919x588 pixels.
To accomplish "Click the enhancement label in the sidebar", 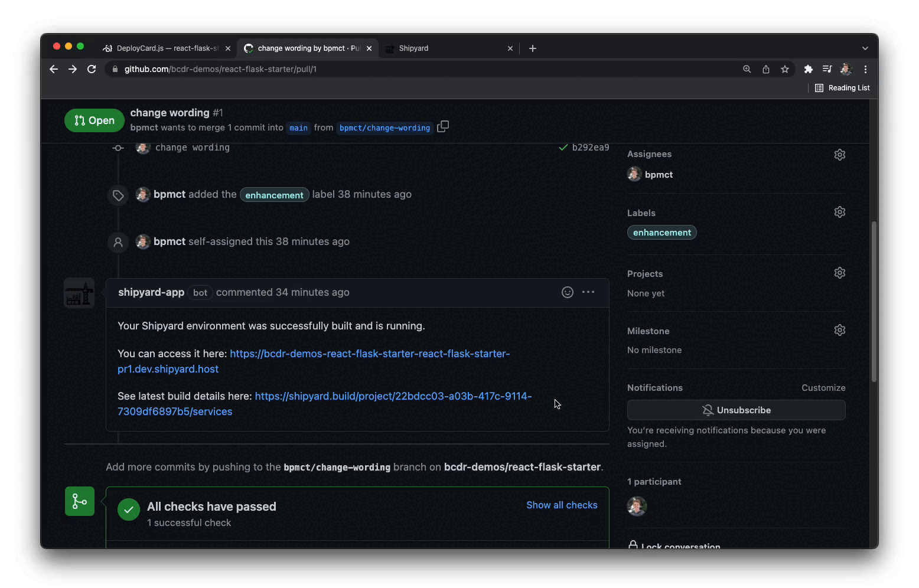I will pyautogui.click(x=662, y=233).
